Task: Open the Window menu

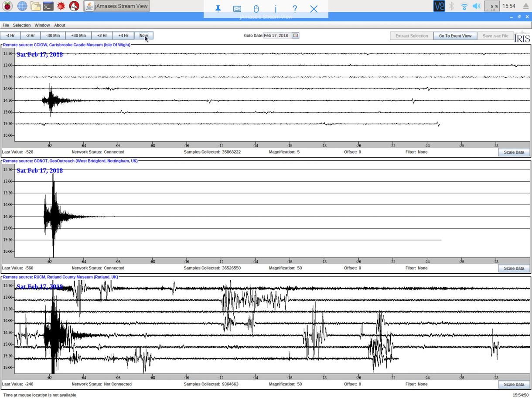Action: click(x=42, y=25)
